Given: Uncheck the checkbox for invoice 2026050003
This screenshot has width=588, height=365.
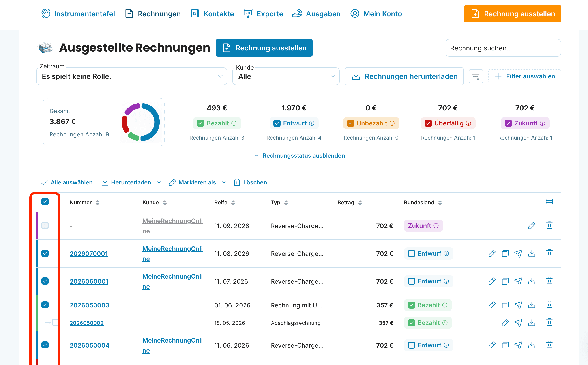Looking at the screenshot, I should tap(45, 305).
